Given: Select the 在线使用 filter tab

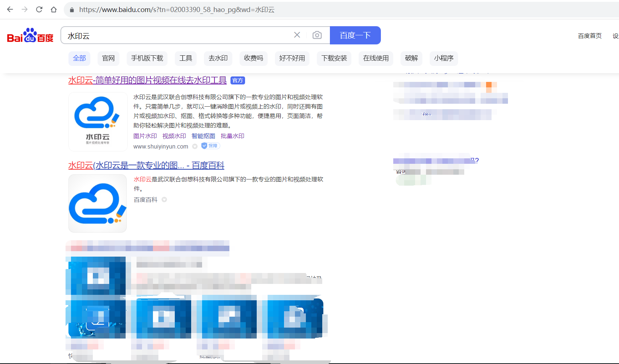Looking at the screenshot, I should 376,58.
